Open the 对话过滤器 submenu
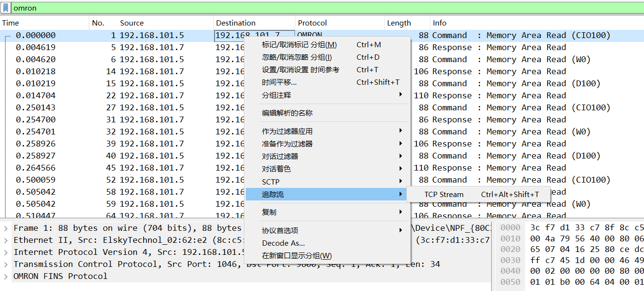 (x=328, y=156)
